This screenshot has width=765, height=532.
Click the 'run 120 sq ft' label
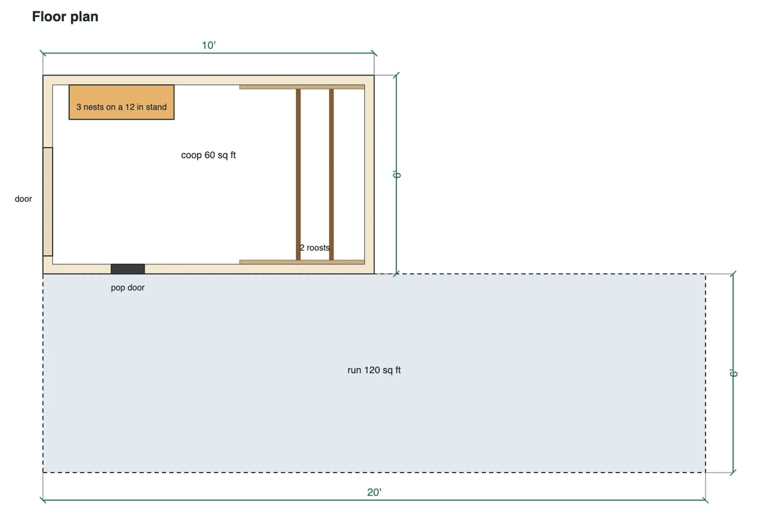coord(374,370)
